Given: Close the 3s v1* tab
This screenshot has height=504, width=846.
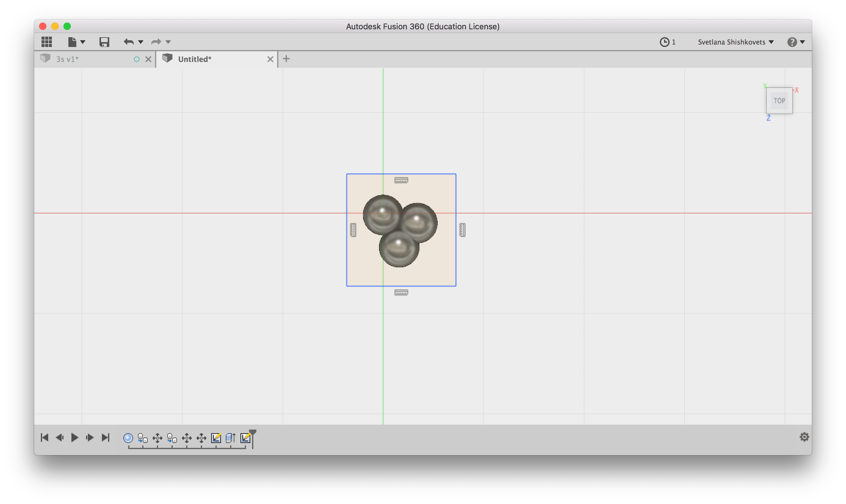Looking at the screenshot, I should (148, 59).
